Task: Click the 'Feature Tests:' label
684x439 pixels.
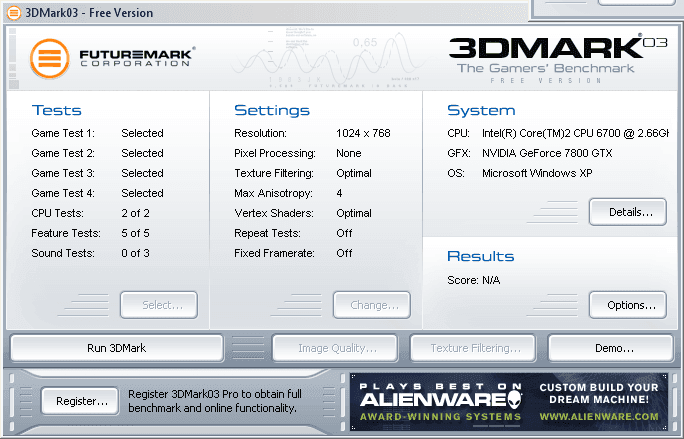Action: coord(66,233)
